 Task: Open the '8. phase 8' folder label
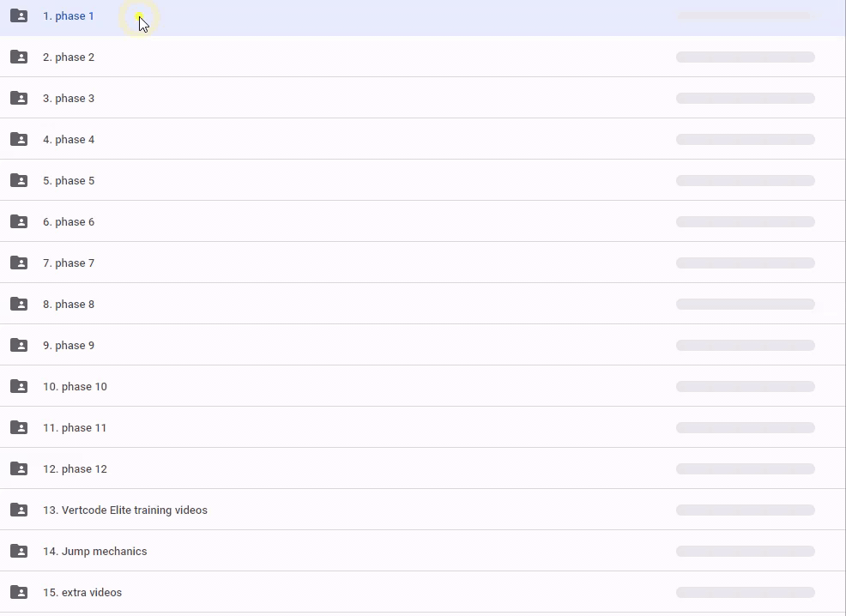tap(69, 305)
